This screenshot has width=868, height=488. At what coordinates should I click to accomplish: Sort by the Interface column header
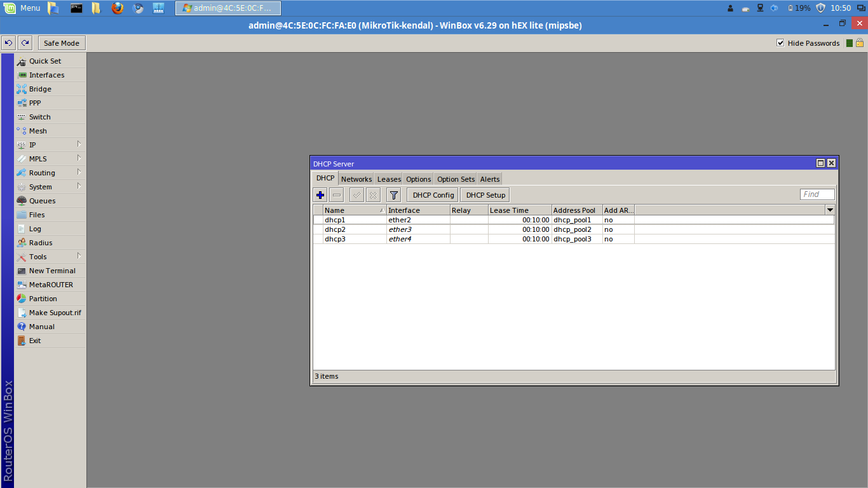(418, 210)
